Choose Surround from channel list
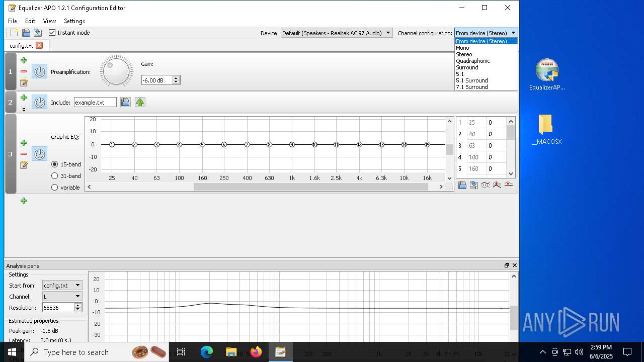The image size is (644, 362). pos(486,67)
